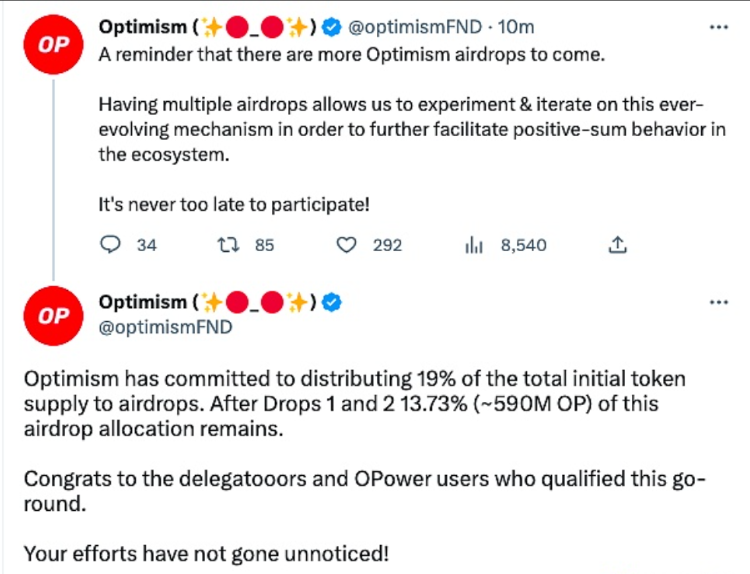
Task: Open the more options menu on the second tweet
Action: [x=718, y=302]
